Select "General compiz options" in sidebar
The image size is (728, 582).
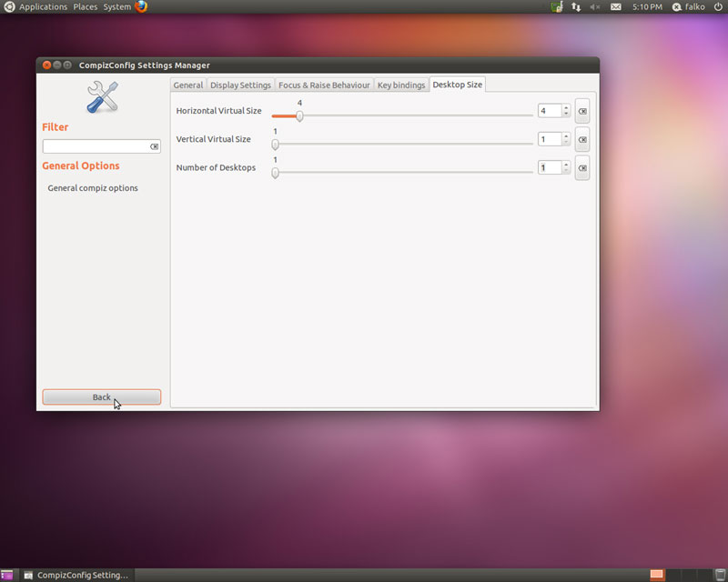(93, 188)
